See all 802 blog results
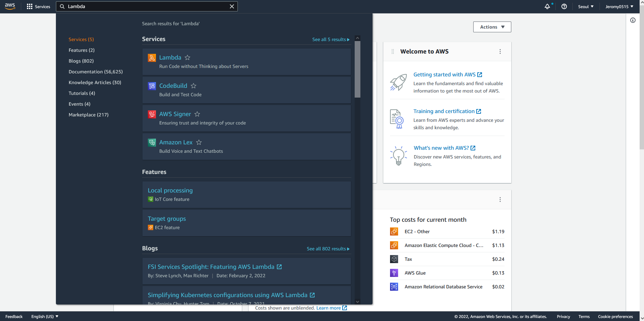 [x=328, y=249]
